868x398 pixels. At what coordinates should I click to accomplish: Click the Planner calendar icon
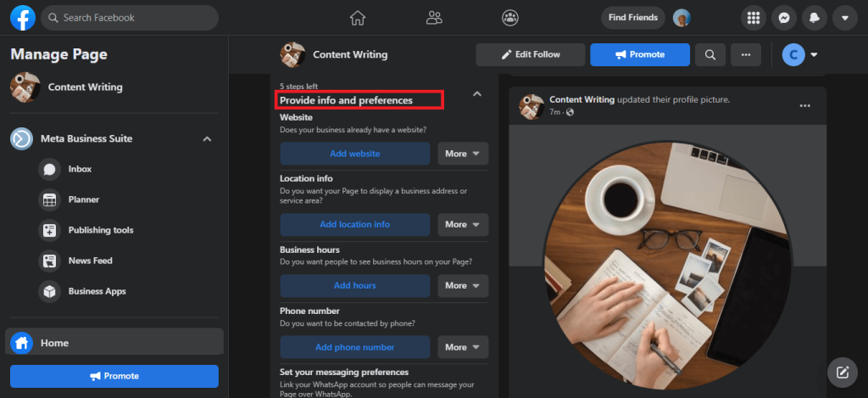coord(49,199)
